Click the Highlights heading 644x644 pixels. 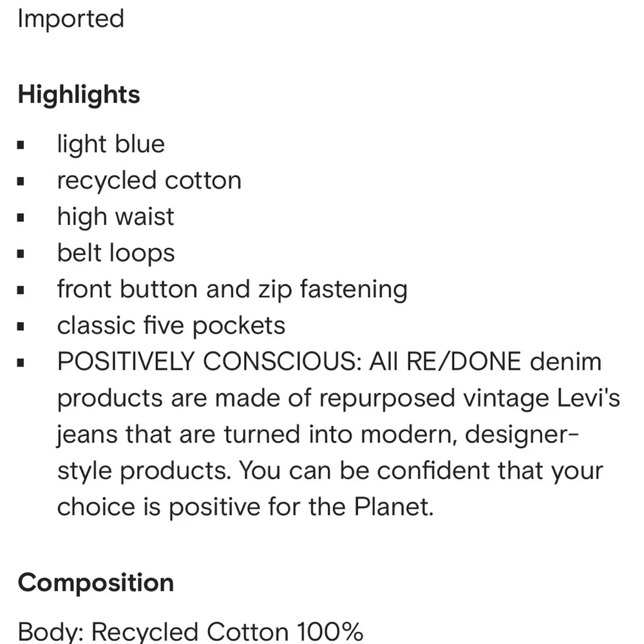79,95
